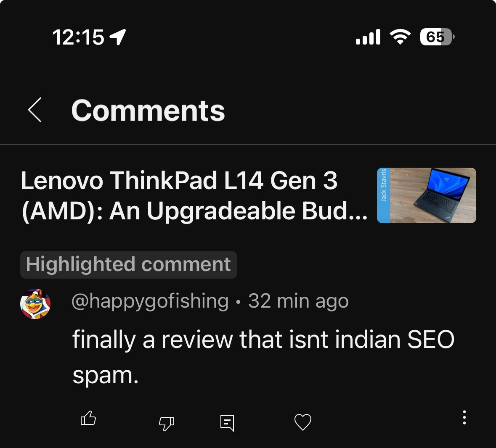
Task: Open the happygofishing profile avatar
Action: point(35,303)
